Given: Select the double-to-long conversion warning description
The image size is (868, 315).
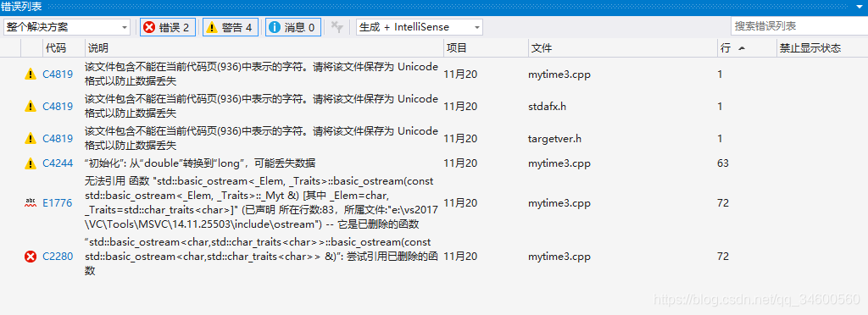Looking at the screenshot, I should 200,163.
